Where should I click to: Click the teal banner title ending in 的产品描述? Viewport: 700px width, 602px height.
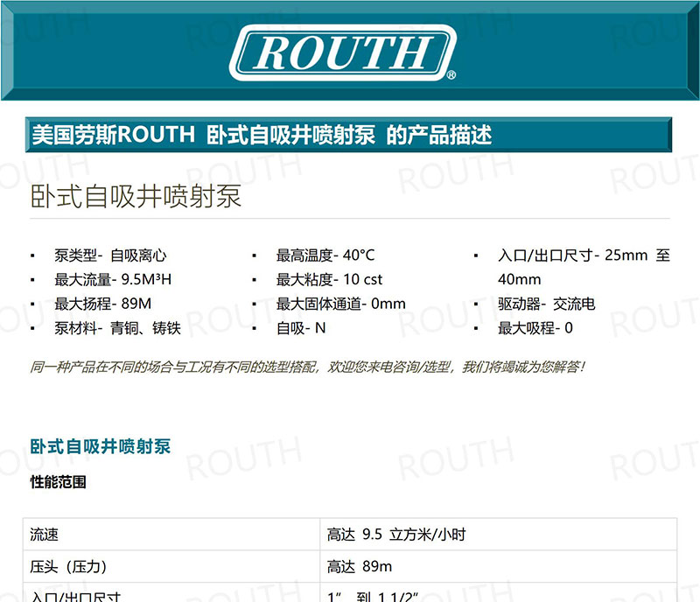click(261, 135)
